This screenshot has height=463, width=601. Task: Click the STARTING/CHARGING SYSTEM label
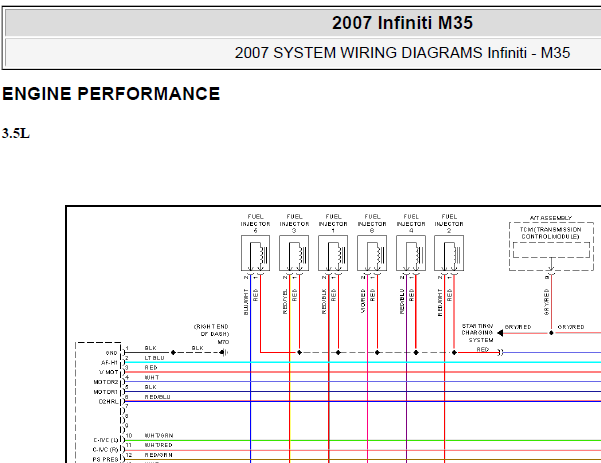click(477, 333)
